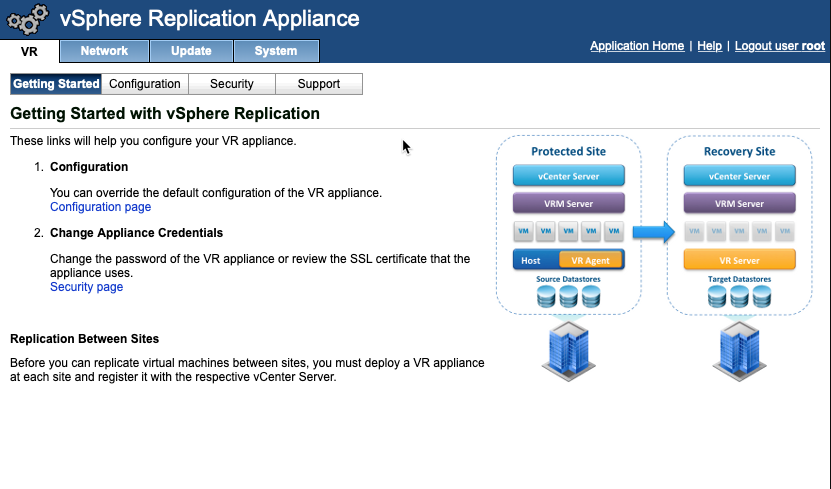831x489 pixels.
Task: Click the last greyed VM icon in Recovery Site
Action: tap(785, 231)
